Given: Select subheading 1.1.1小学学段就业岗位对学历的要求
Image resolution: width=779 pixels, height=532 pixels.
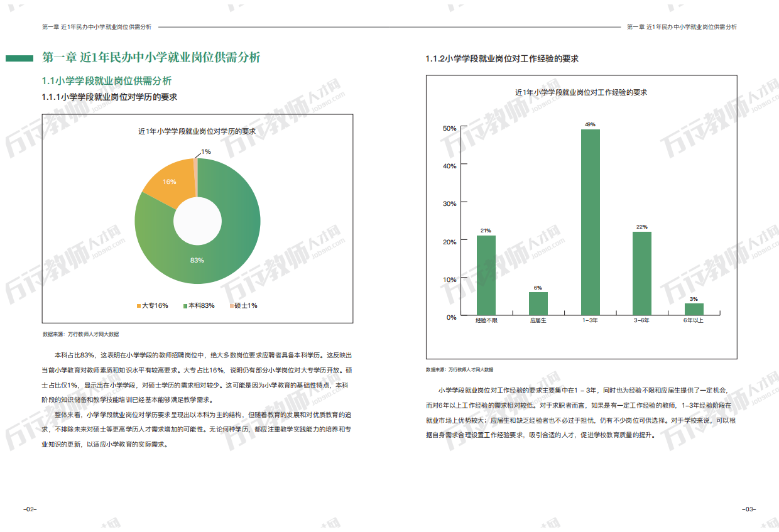Looking at the screenshot, I should [109, 97].
